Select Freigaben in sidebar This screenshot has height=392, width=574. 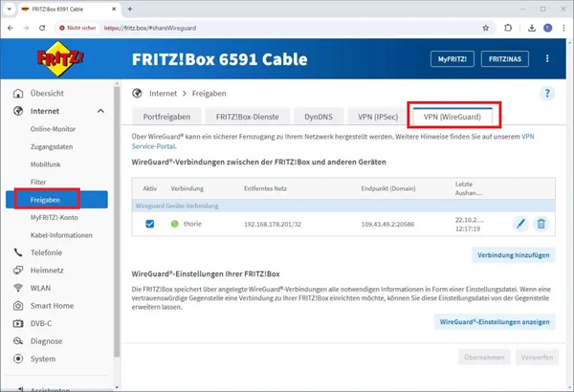(x=56, y=200)
